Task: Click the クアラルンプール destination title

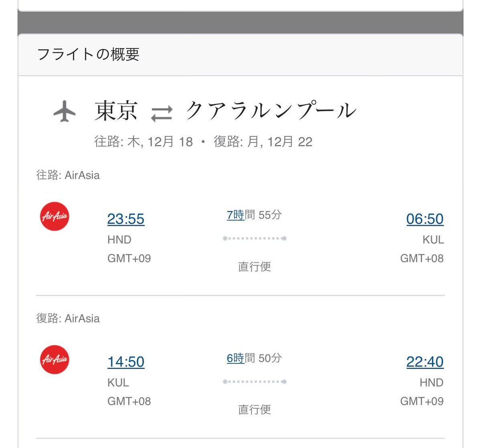Action: coord(271,111)
